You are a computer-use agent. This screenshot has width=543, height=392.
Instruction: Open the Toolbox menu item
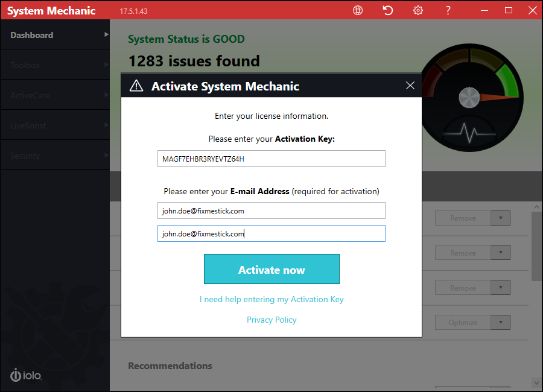coord(56,65)
